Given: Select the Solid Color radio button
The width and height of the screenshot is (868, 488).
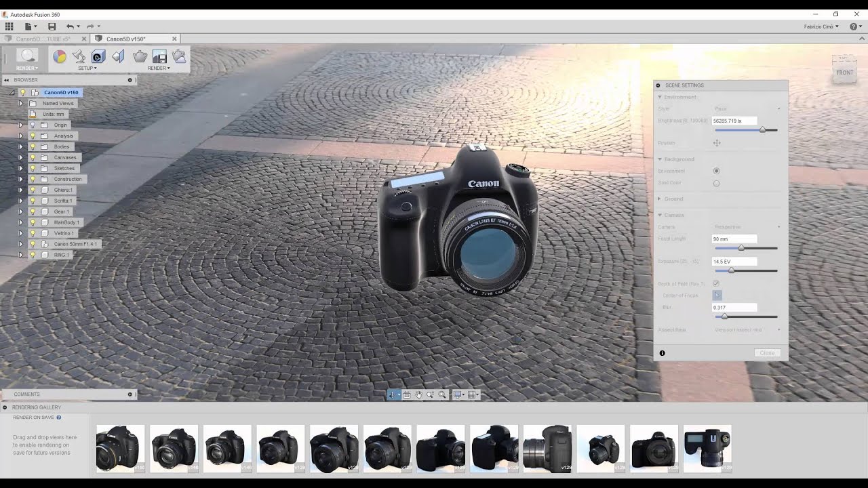Looking at the screenshot, I should click(x=716, y=183).
